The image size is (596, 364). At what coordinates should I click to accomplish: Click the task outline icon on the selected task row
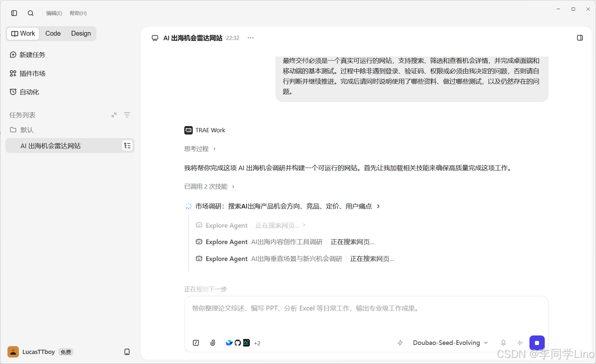(127, 146)
